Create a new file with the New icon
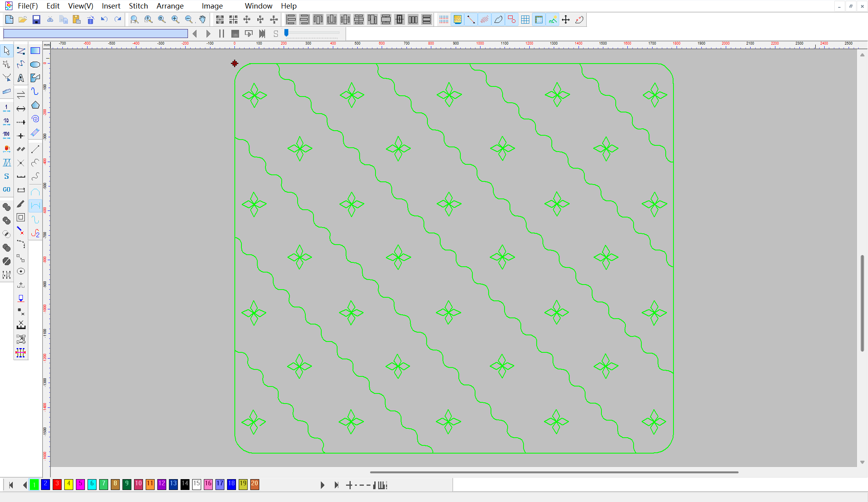 pyautogui.click(x=9, y=19)
